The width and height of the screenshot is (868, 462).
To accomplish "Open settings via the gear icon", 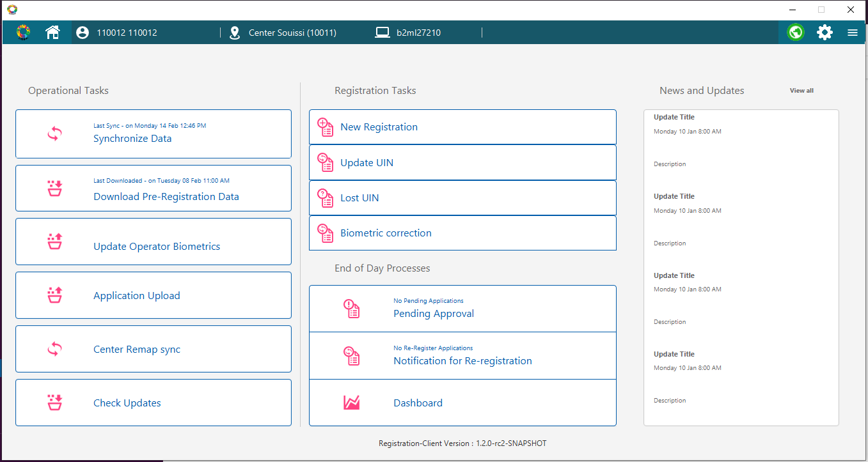I will pos(825,33).
